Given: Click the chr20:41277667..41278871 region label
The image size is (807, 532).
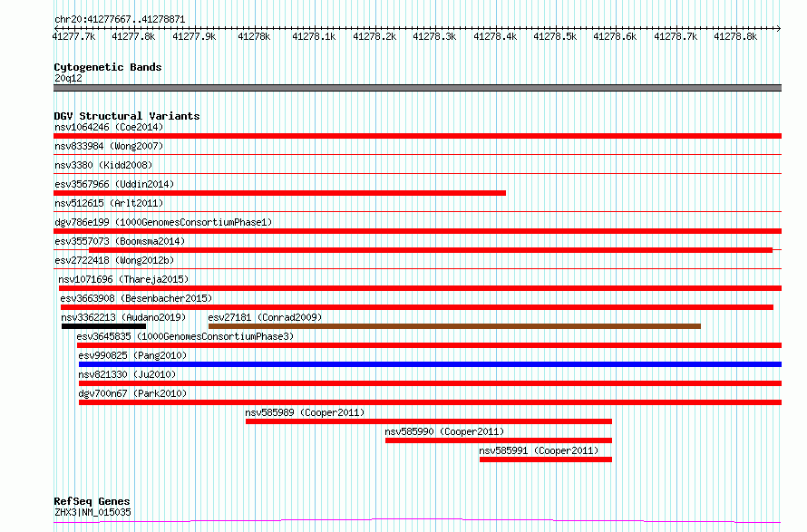Looking at the screenshot, I should point(120,20).
